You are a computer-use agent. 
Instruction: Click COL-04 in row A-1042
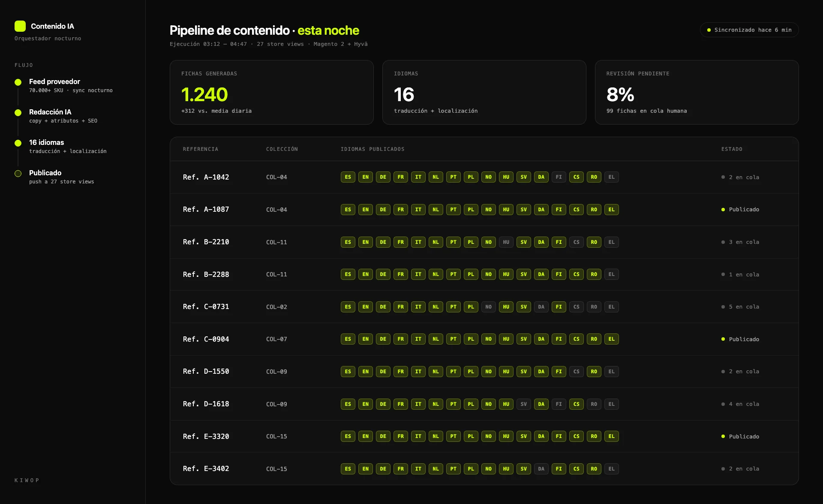pos(276,177)
